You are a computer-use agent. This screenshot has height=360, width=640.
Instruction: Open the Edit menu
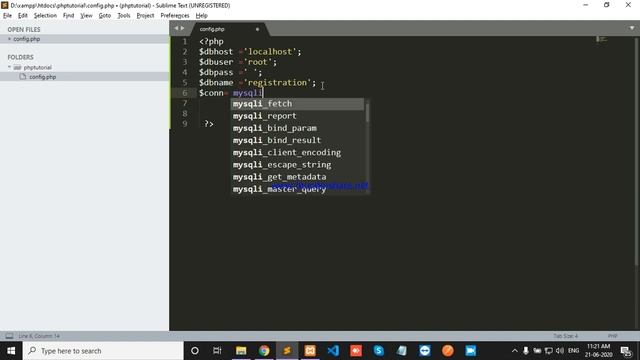click(x=22, y=16)
